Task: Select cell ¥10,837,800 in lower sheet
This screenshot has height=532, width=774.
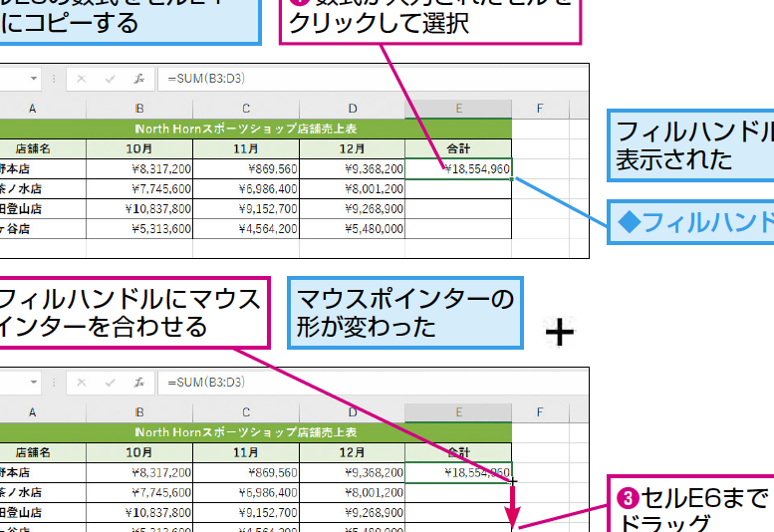Action: (x=139, y=513)
